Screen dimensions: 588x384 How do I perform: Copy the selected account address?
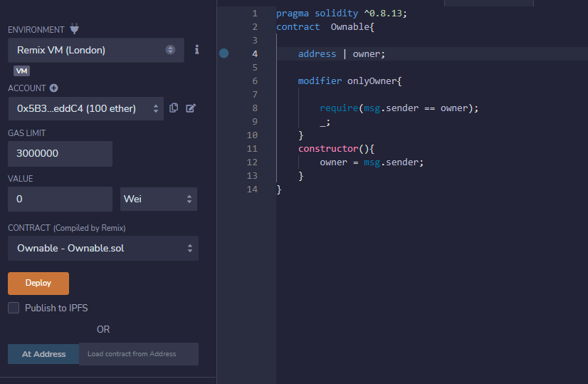[x=174, y=108]
